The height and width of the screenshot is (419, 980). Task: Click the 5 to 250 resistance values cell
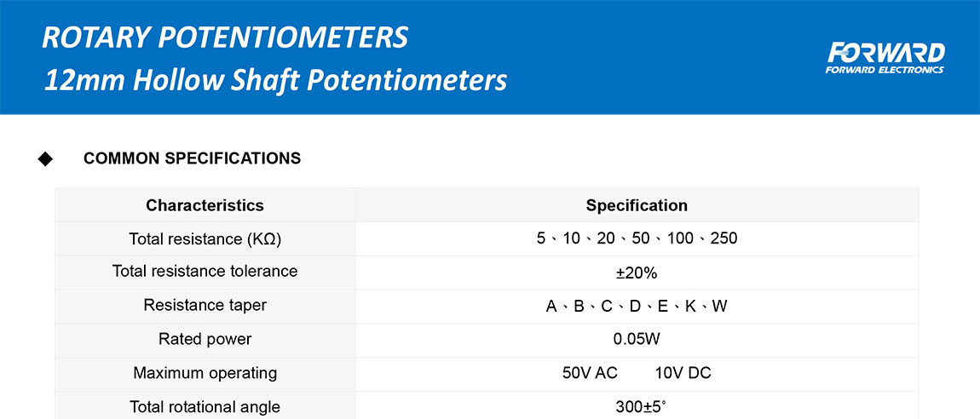coord(637,238)
